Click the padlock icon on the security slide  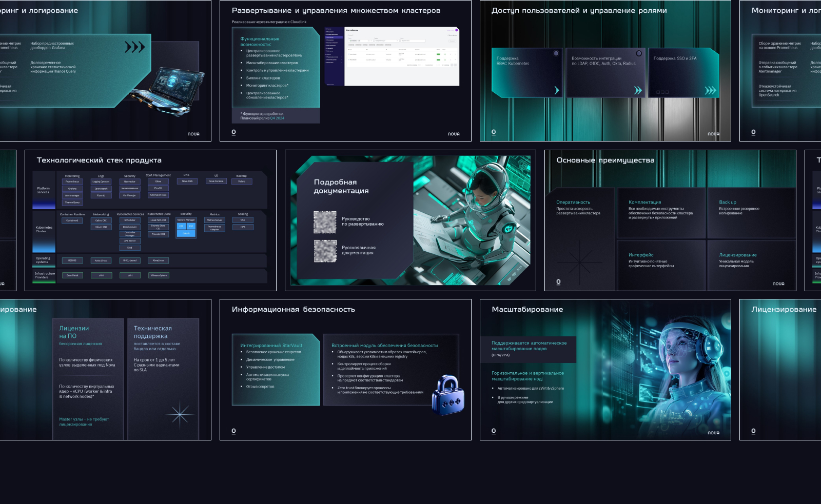tap(448, 394)
